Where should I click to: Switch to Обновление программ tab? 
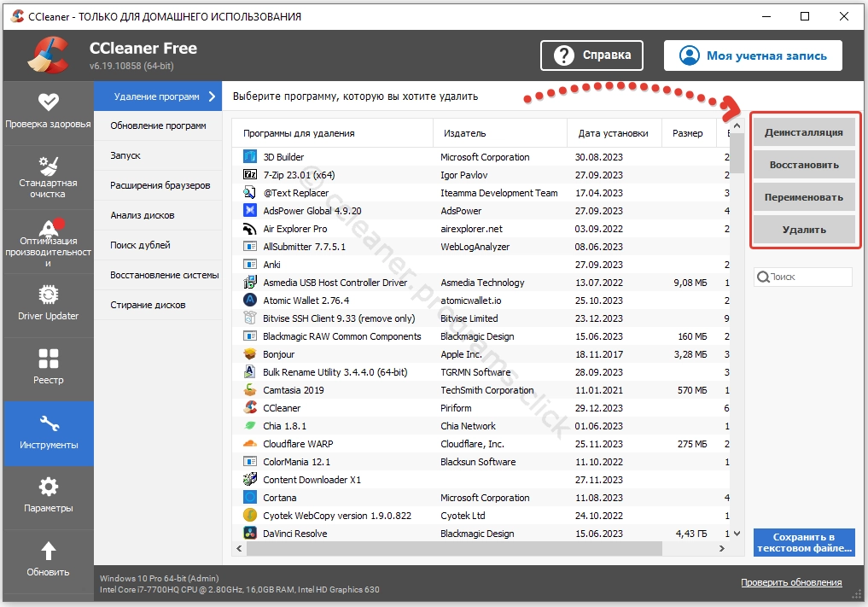tap(158, 125)
